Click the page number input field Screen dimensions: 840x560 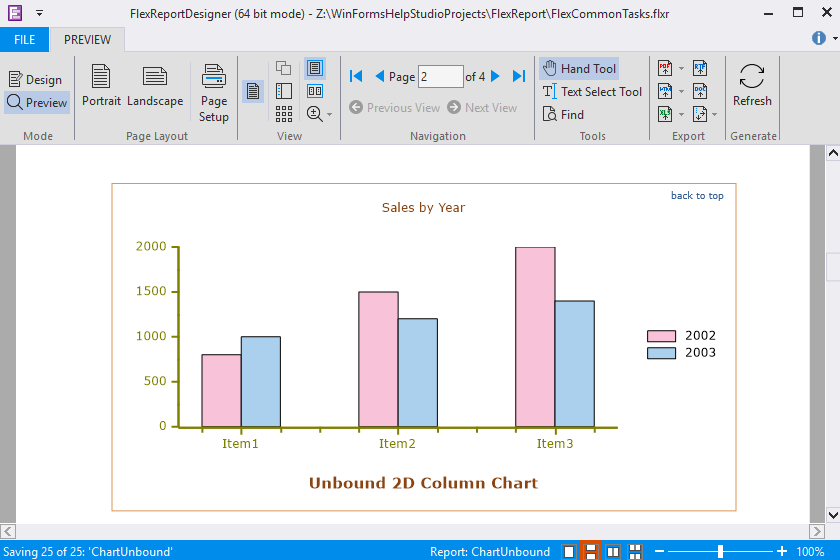tap(440, 76)
